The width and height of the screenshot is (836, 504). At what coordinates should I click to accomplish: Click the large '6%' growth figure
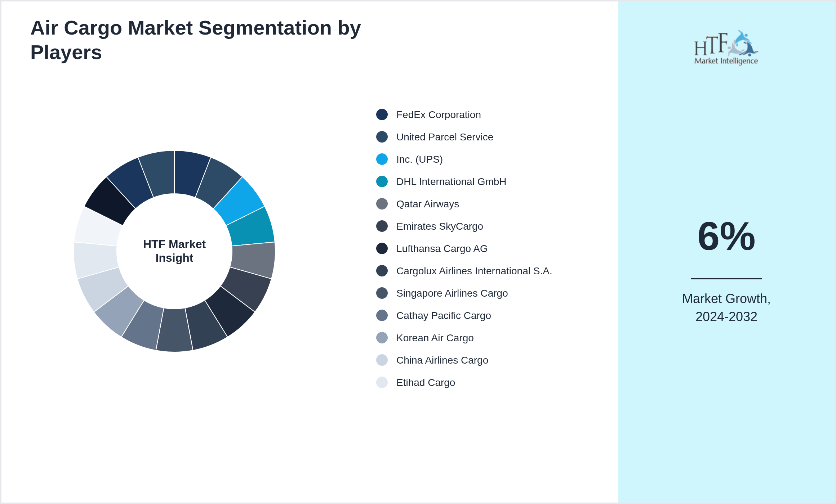tap(726, 236)
